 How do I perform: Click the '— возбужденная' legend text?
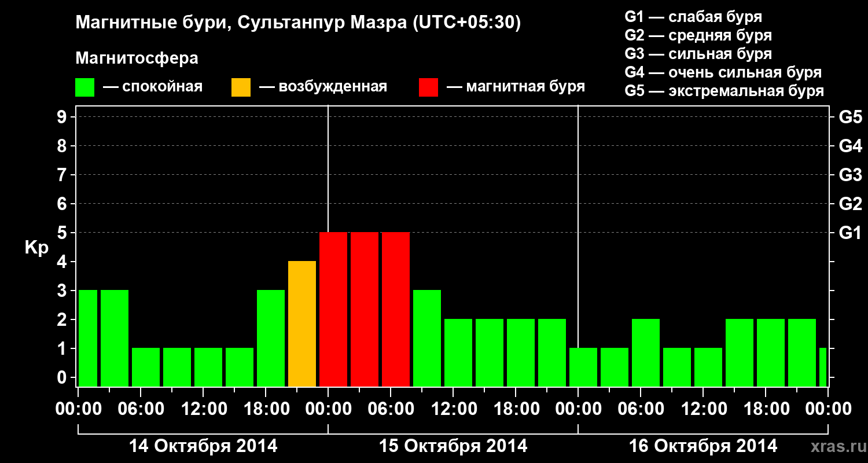pyautogui.click(x=323, y=87)
